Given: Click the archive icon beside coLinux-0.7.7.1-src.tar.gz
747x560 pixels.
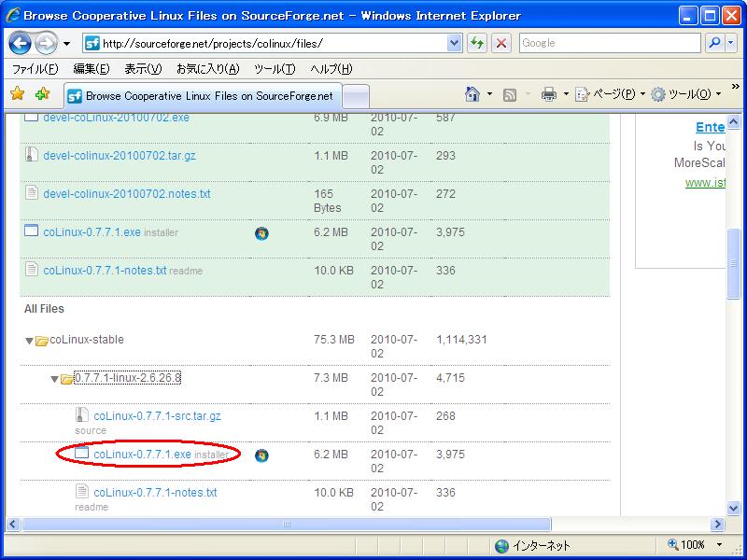Looking at the screenshot, I should [82, 414].
